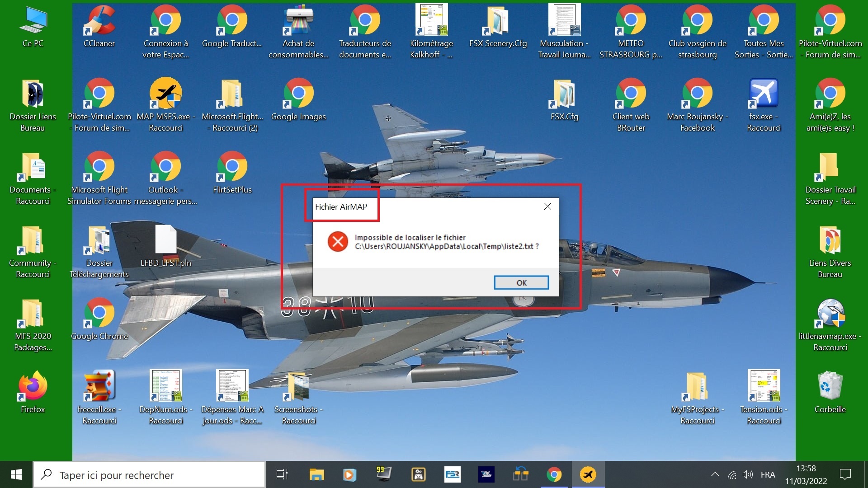Select the MAP MSFS.exe shortcut icon

(x=166, y=94)
